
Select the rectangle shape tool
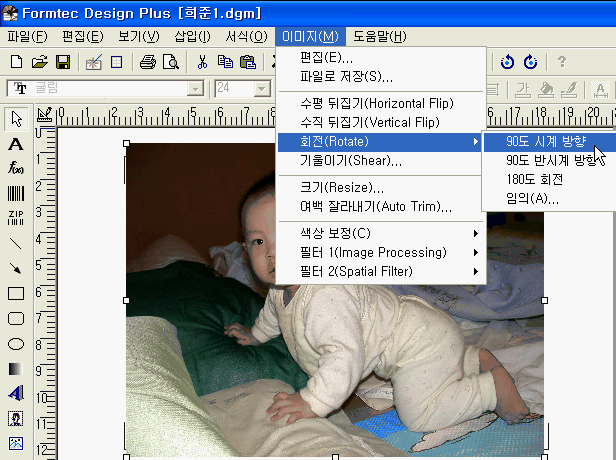point(16,293)
